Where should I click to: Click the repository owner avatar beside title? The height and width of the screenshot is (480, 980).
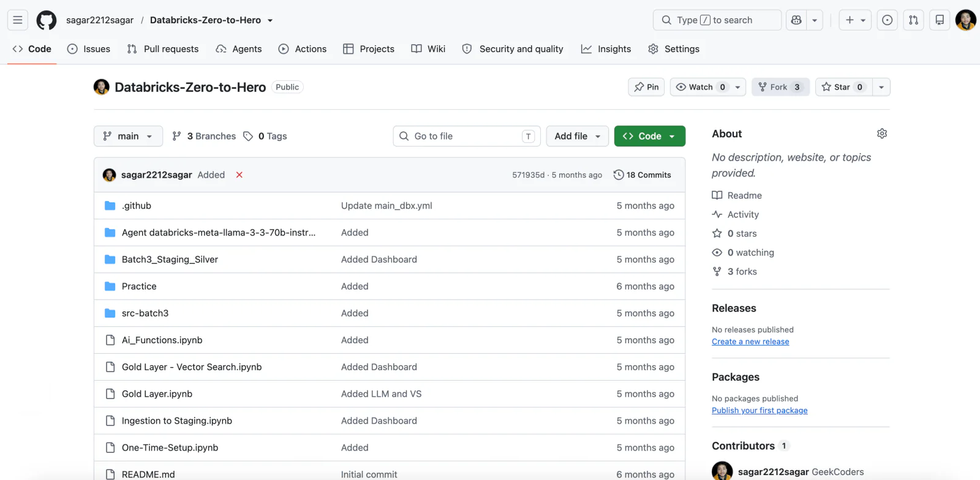[x=102, y=87]
